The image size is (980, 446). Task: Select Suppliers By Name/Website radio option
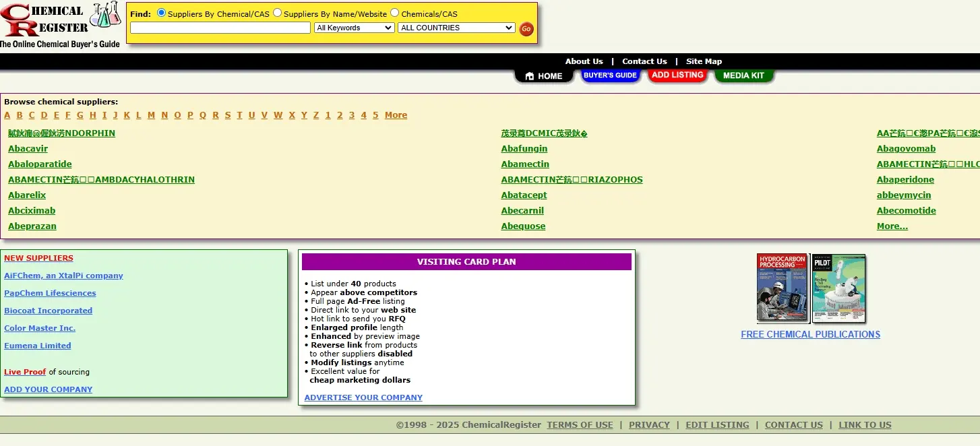[277, 13]
